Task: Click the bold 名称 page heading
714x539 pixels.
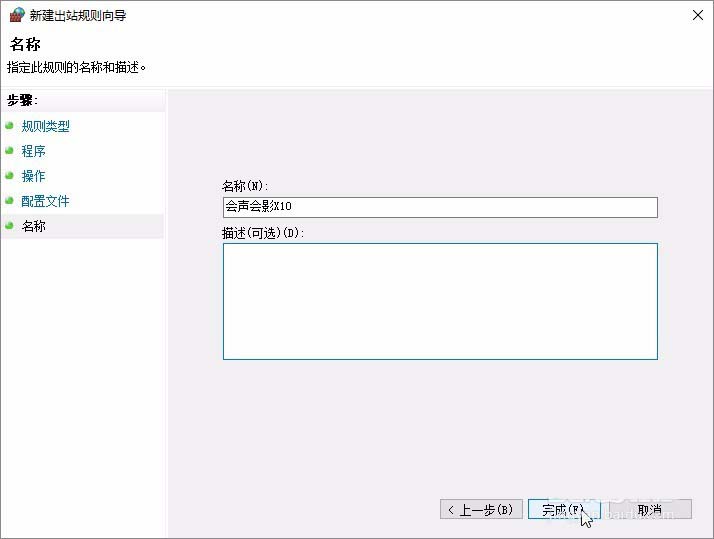Action: tap(25, 44)
